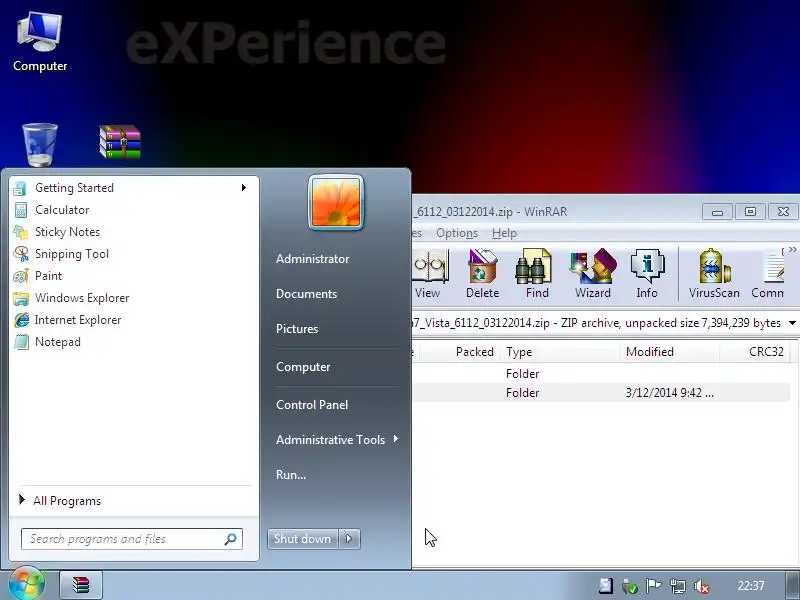Expand Administrative Tools submenu
This screenshot has height=600, width=800.
coord(396,439)
